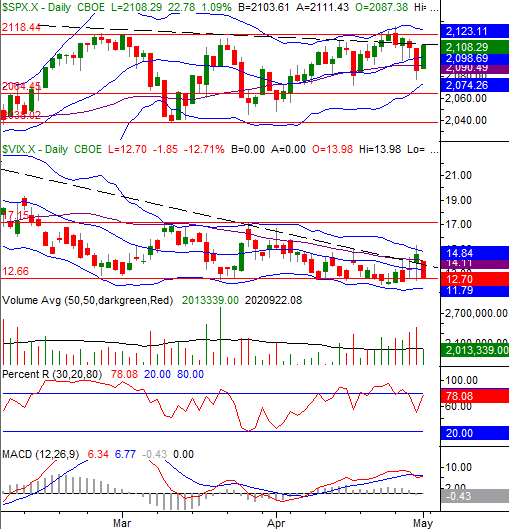Click the 12.70 red VIX last label
This screenshot has height=529, width=509.
click(x=475, y=279)
